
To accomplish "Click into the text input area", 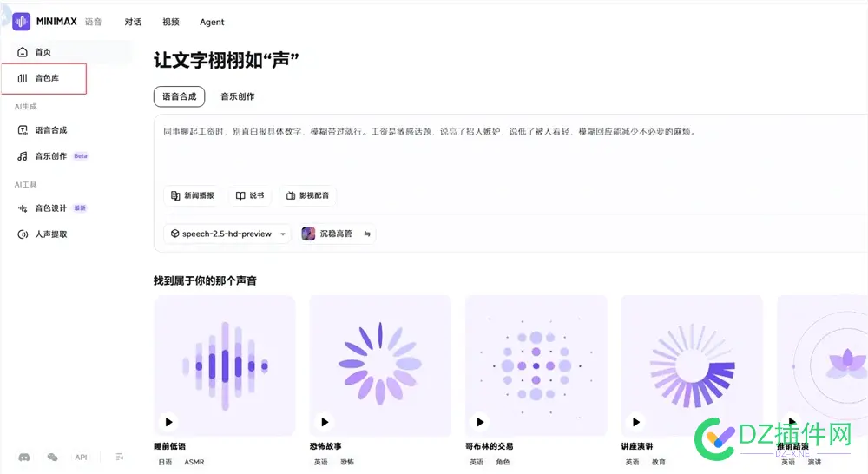I will tap(510, 149).
